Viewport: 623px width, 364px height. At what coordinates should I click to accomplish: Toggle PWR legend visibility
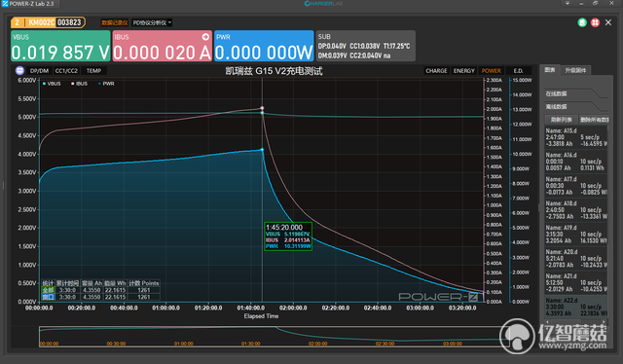(106, 84)
